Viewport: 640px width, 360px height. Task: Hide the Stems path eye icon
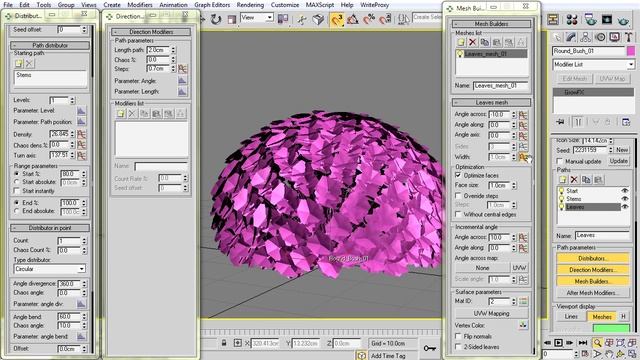625,199
